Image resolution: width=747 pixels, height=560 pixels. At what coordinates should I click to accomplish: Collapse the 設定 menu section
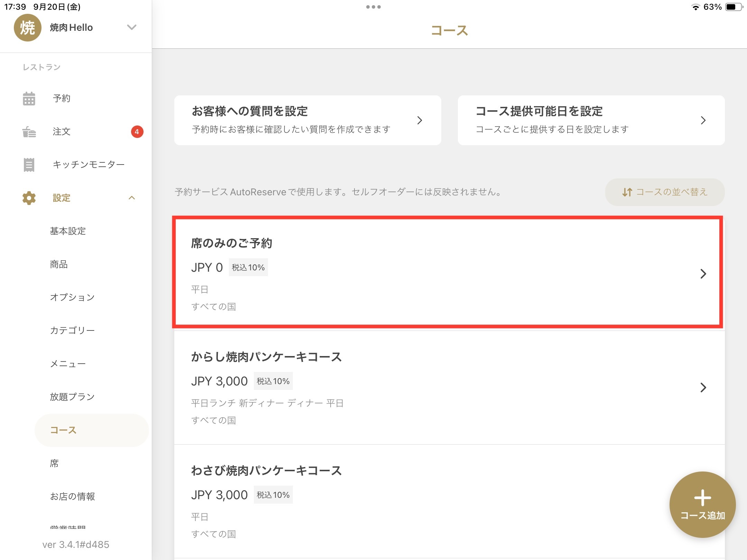[132, 198]
